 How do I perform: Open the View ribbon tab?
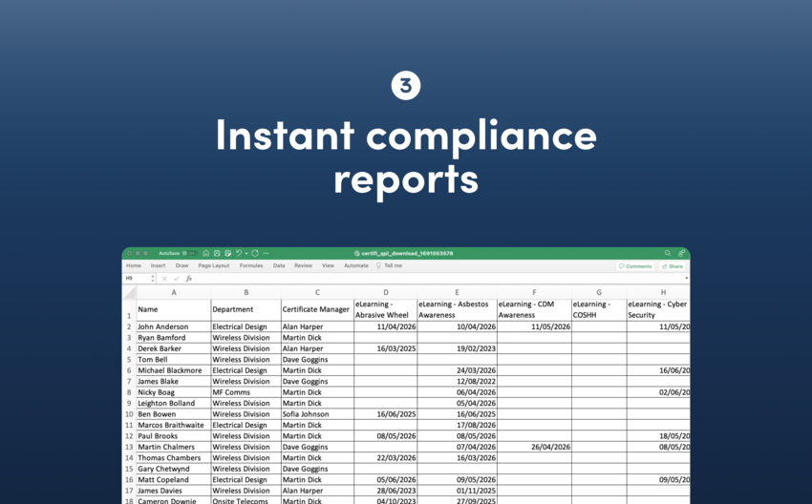(x=329, y=266)
